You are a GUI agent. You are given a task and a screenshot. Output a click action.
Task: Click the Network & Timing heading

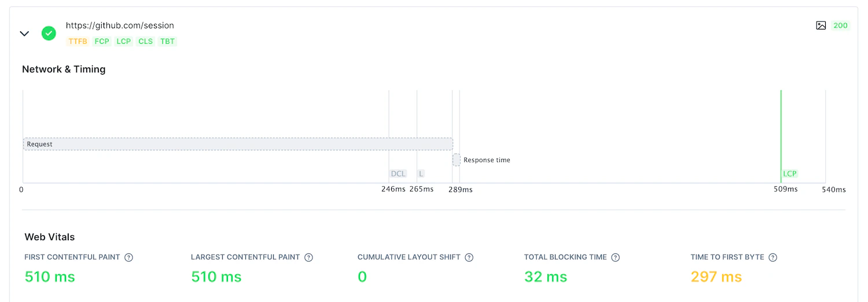tap(64, 69)
